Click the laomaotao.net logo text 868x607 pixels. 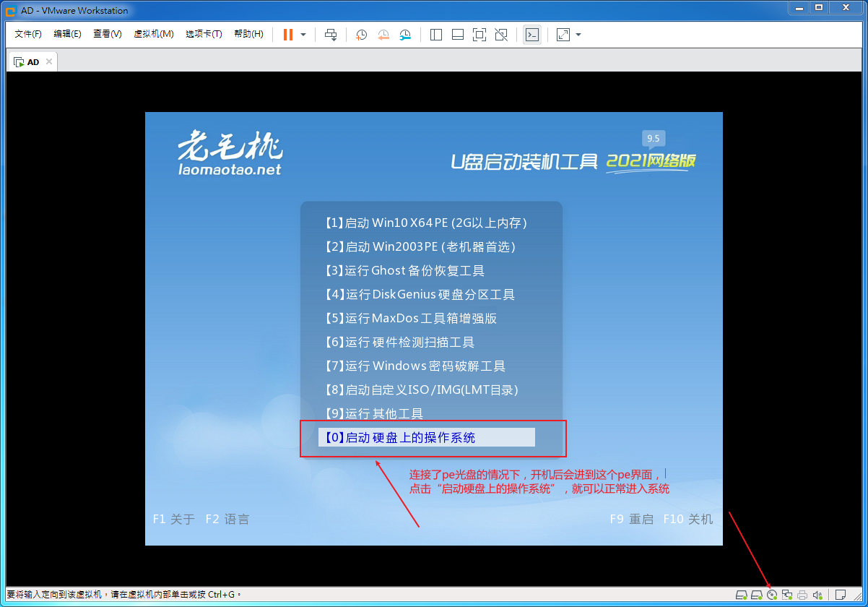pyautogui.click(x=230, y=170)
